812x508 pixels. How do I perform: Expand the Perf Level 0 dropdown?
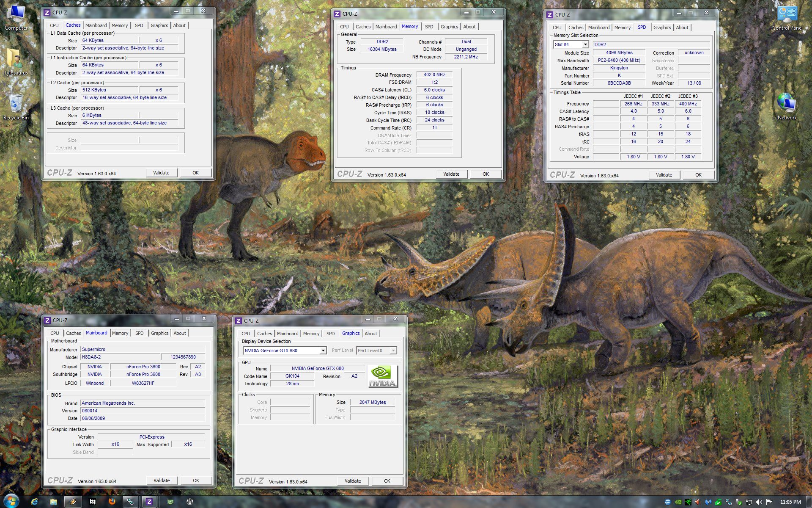tap(393, 351)
